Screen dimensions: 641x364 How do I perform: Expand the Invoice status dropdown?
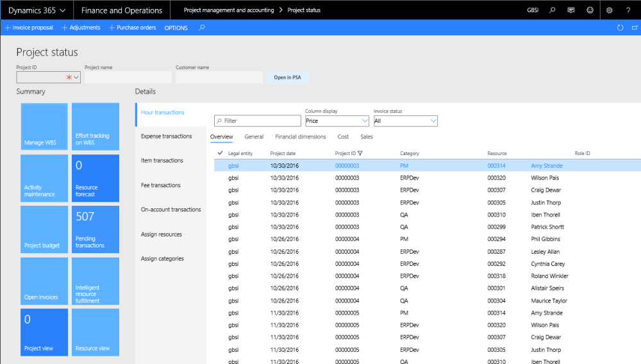click(433, 120)
